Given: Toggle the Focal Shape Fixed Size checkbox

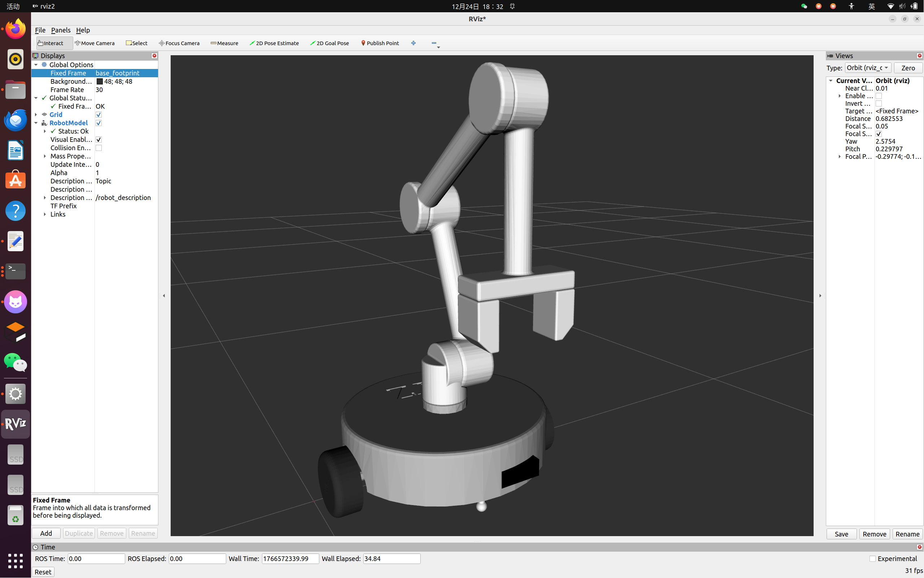Looking at the screenshot, I should click(879, 134).
